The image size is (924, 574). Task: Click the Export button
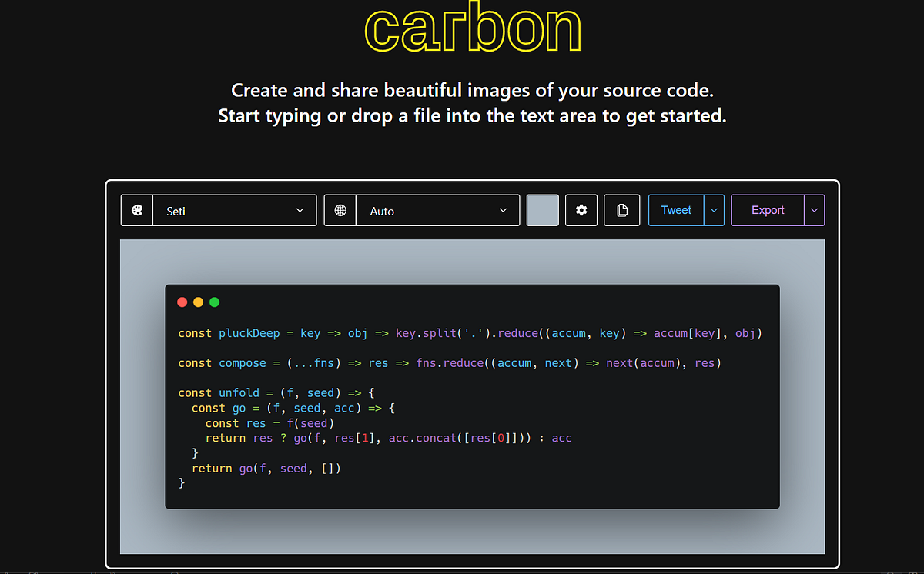coord(768,210)
